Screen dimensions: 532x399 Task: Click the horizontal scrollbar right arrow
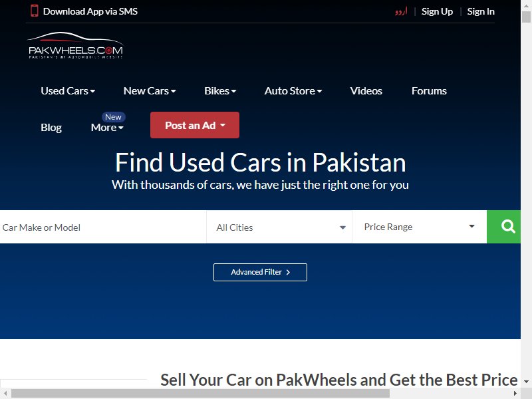515,394
